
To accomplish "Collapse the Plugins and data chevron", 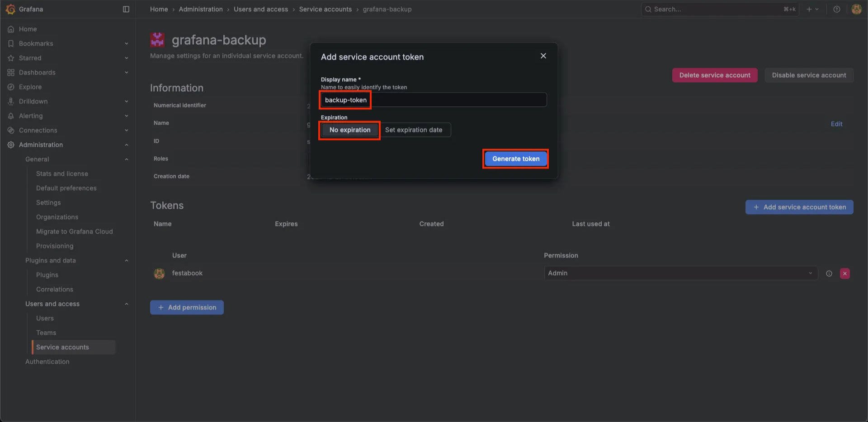I will pyautogui.click(x=127, y=260).
